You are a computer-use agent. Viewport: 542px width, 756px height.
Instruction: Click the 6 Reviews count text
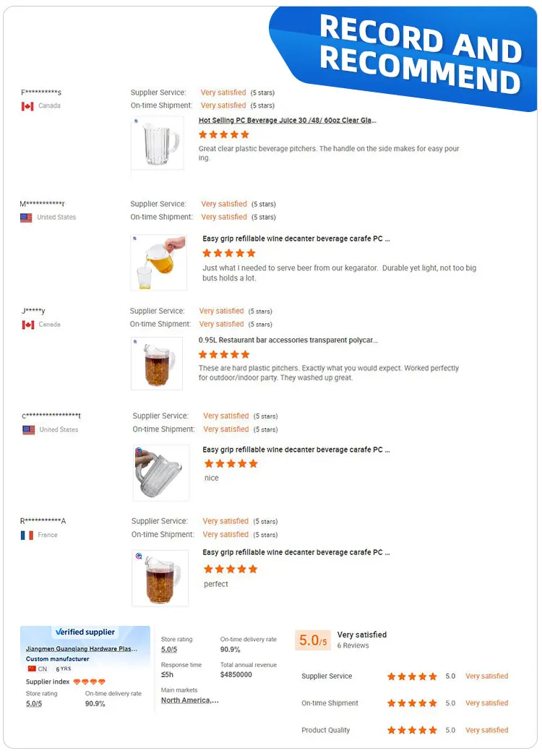tap(353, 645)
